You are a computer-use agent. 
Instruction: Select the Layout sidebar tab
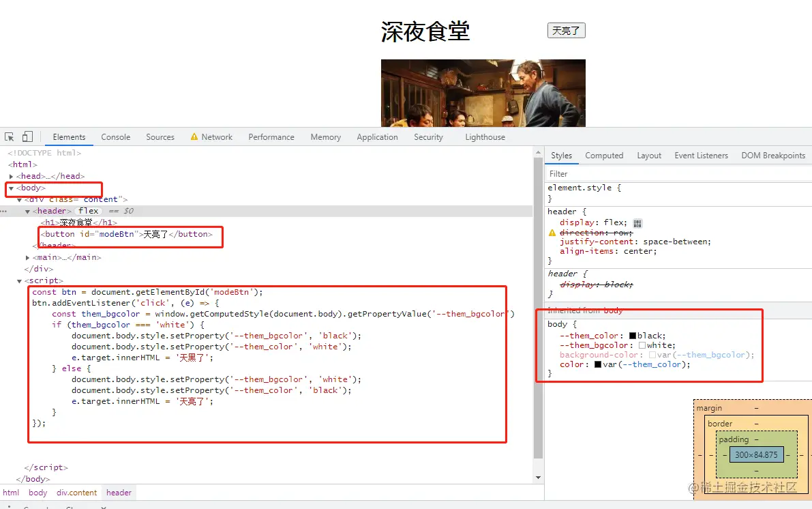tap(649, 156)
